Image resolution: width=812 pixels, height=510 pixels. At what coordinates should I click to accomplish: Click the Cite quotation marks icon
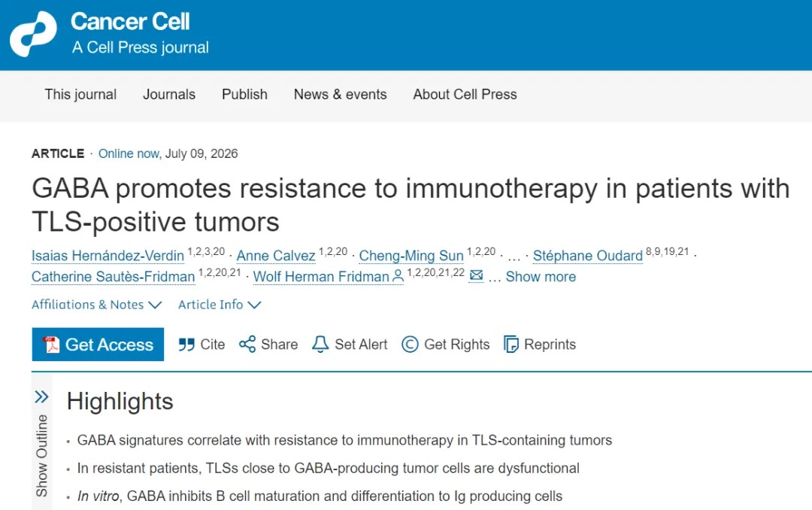click(x=186, y=345)
